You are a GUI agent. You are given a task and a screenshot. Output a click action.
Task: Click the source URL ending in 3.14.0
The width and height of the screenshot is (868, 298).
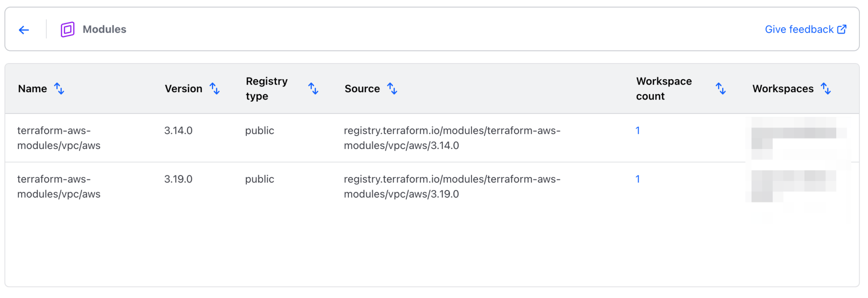pos(452,138)
